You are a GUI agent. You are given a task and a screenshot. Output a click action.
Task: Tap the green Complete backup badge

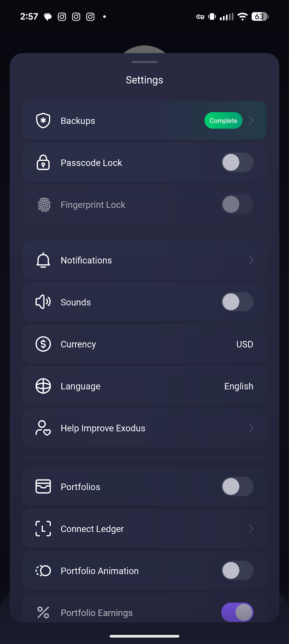click(223, 121)
